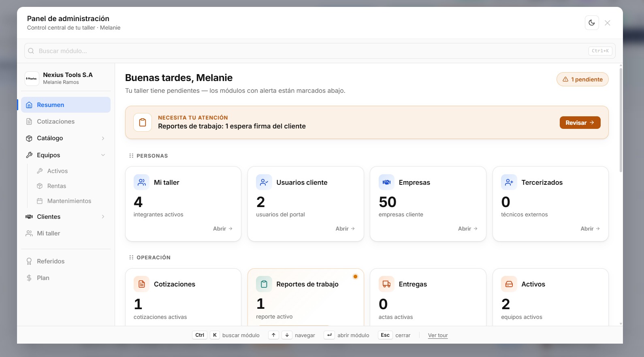Click the Mi taller card icon
Screen dimensions: 644x357
[141, 182]
